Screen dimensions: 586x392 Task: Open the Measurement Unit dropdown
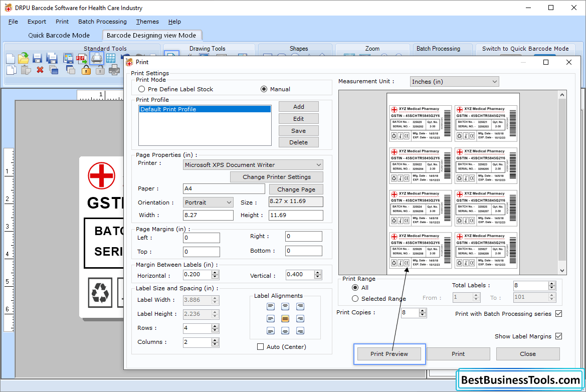pyautogui.click(x=455, y=82)
